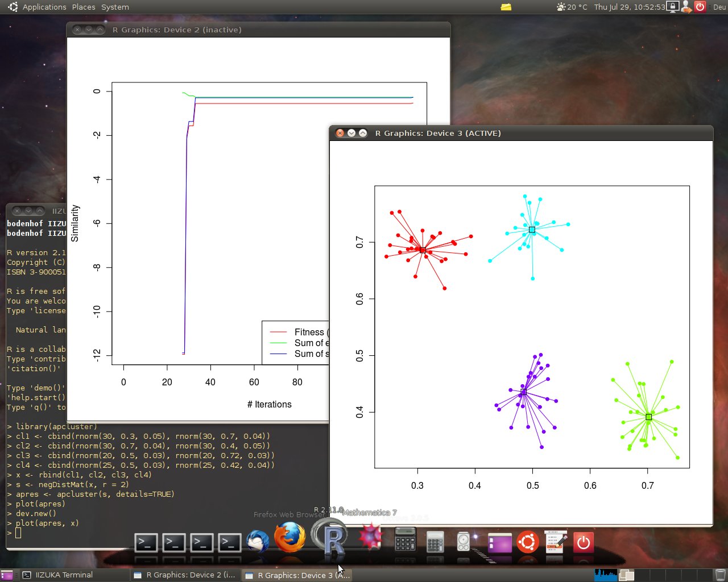Click the orange Ubuntu logo dock icon
This screenshot has height=582, width=728.
[527, 542]
